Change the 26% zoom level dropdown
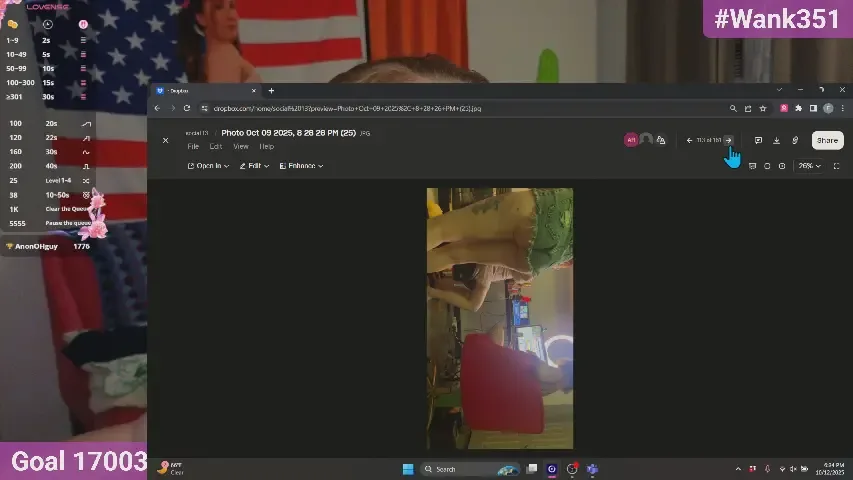 tap(809, 166)
